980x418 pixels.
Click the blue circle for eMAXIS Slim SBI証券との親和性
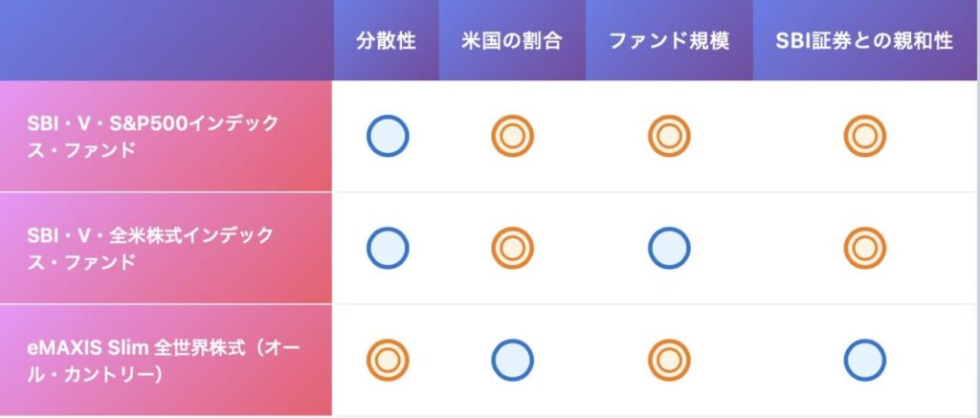point(865,361)
